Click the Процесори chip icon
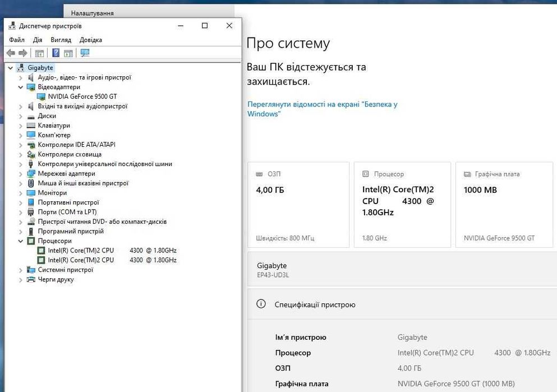 click(31, 241)
